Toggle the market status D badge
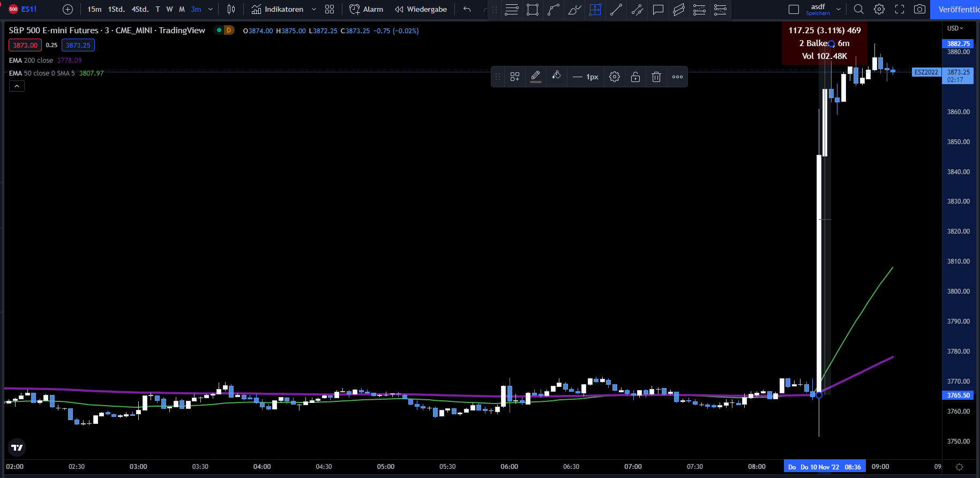The image size is (980, 478). 228,30
